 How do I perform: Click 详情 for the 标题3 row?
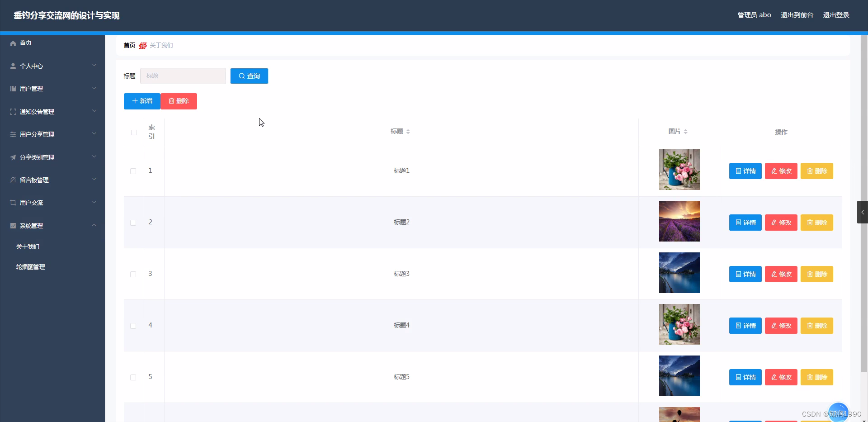click(745, 274)
